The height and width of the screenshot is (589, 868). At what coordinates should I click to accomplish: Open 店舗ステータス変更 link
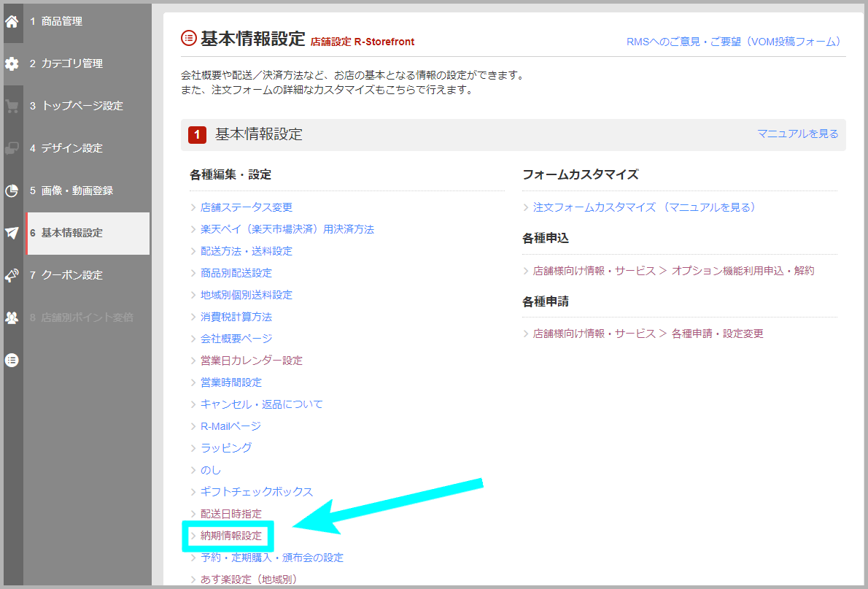(247, 207)
